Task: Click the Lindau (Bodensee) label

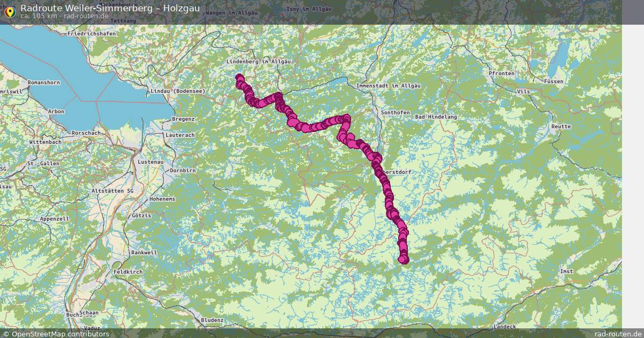Action: point(179,91)
